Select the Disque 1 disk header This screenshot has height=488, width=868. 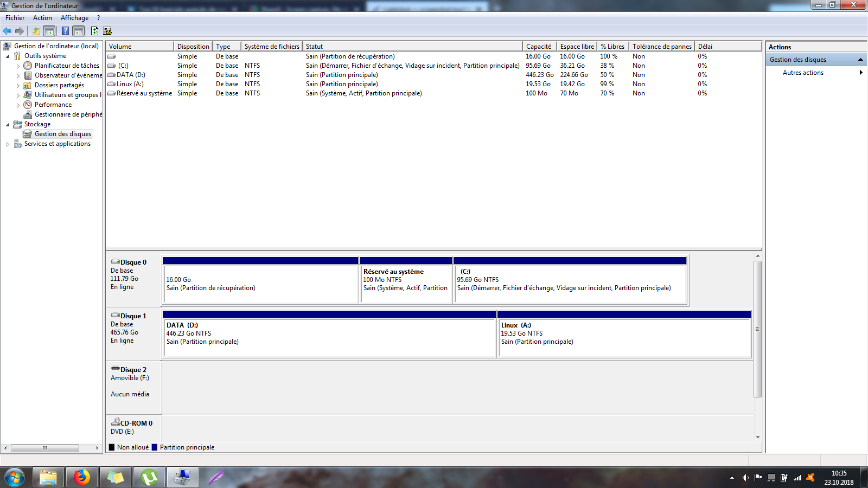(133, 316)
